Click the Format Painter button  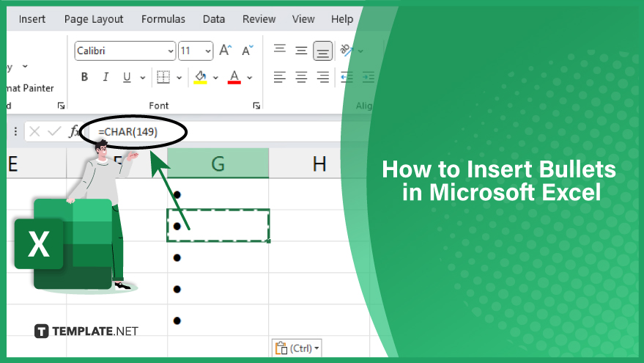pos(30,88)
